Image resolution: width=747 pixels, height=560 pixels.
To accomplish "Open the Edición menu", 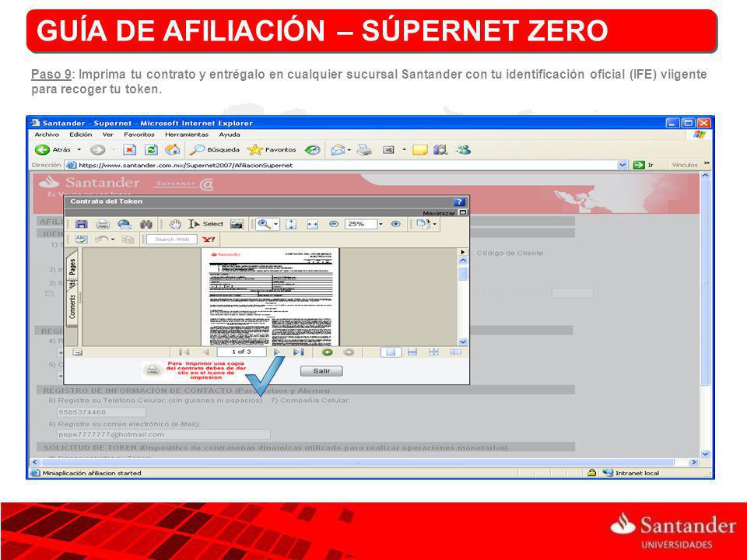I will pyautogui.click(x=80, y=135).
